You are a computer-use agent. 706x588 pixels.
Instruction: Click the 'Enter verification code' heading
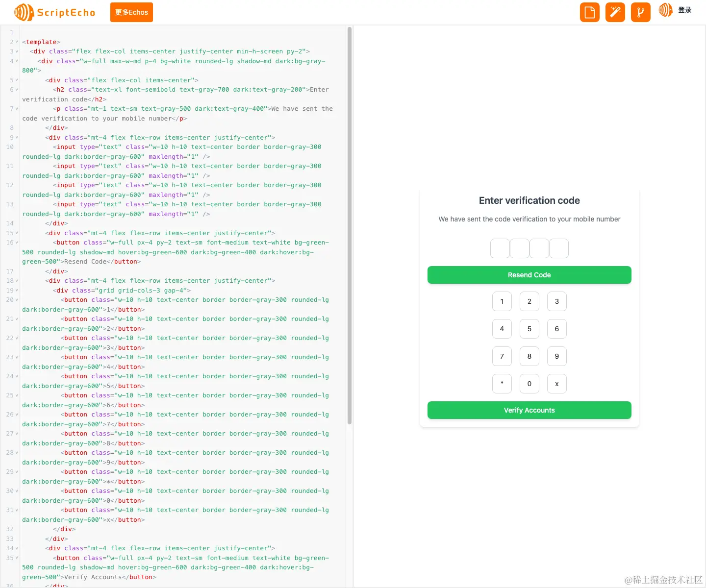[529, 200]
